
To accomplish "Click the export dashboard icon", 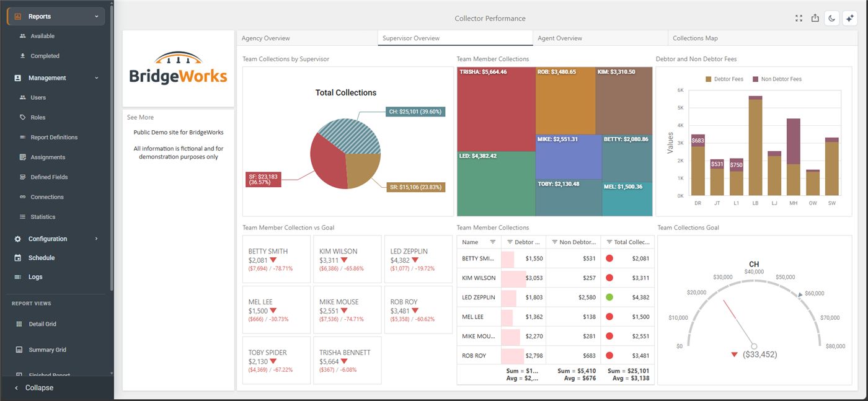I will pos(815,19).
